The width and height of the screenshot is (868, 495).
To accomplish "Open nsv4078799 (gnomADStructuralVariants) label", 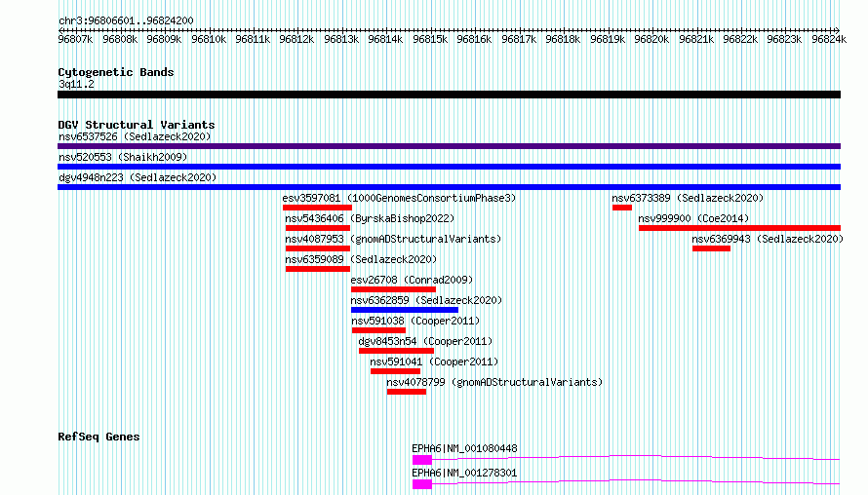I will click(x=494, y=382).
